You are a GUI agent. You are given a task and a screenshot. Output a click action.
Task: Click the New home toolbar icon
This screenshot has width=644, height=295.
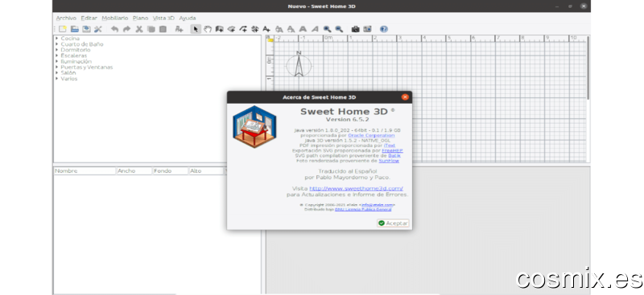click(x=63, y=29)
